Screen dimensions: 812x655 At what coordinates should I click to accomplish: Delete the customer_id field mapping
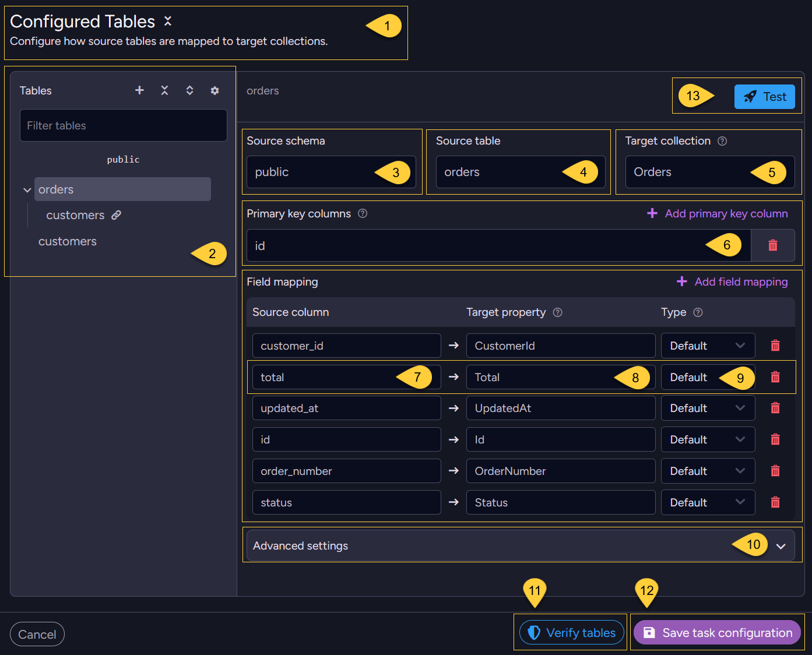pyautogui.click(x=775, y=346)
